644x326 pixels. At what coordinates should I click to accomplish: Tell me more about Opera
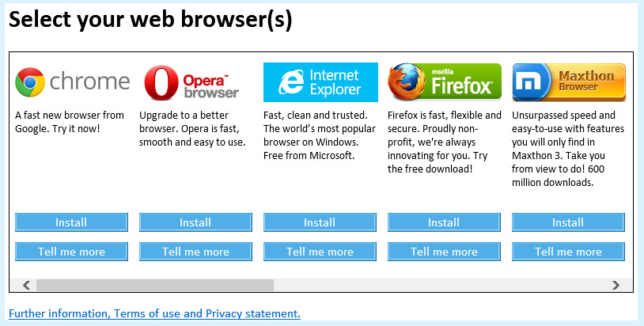pyautogui.click(x=195, y=252)
